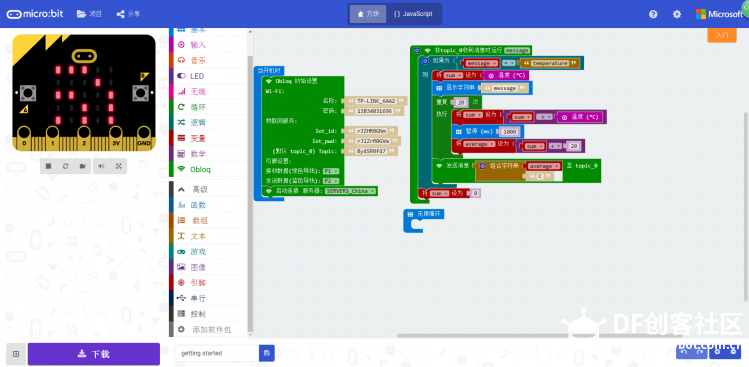Open the 音乐 (Music) category

[208, 61]
